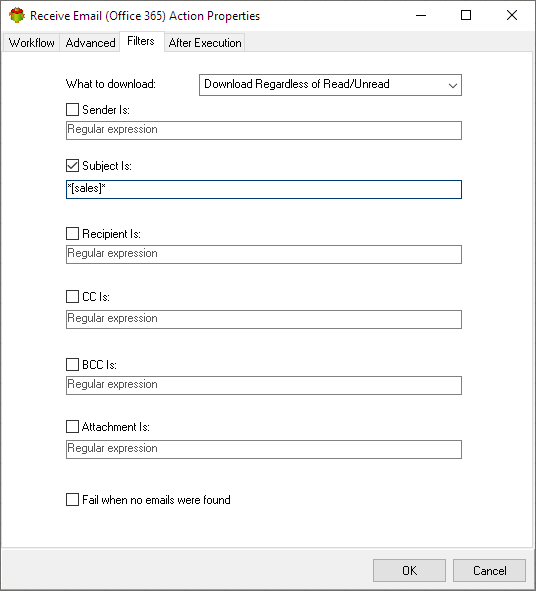This screenshot has width=536, height=591.
Task: Click the Attachment Is regular expression field
Action: coord(264,449)
